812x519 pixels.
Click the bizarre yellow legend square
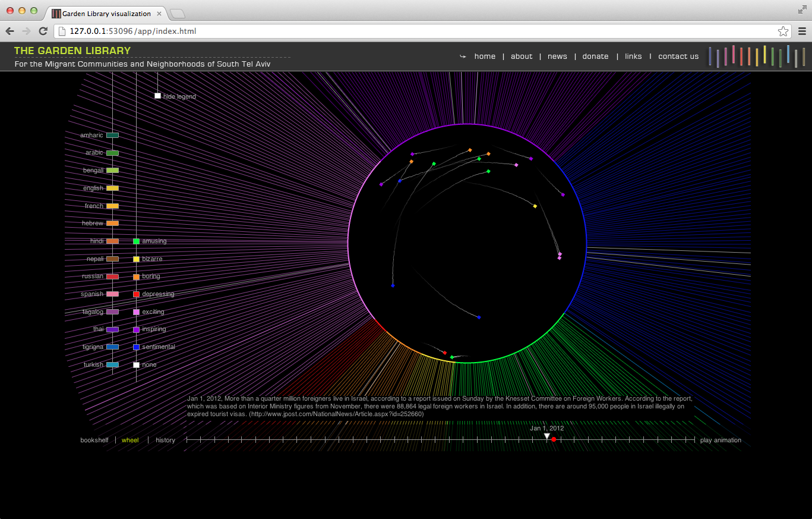(136, 259)
